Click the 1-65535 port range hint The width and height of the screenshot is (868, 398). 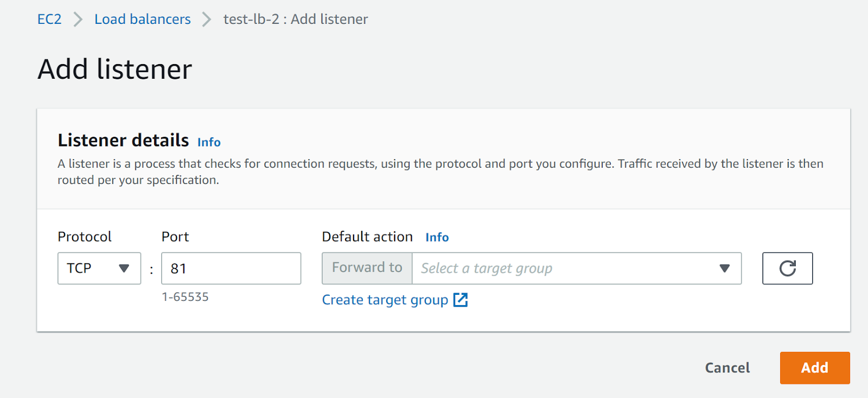pyautogui.click(x=185, y=297)
